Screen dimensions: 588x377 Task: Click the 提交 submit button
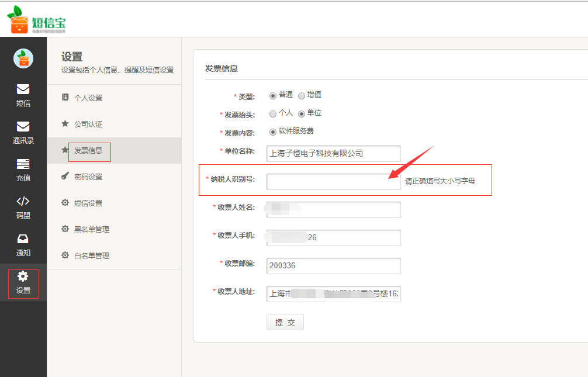285,323
